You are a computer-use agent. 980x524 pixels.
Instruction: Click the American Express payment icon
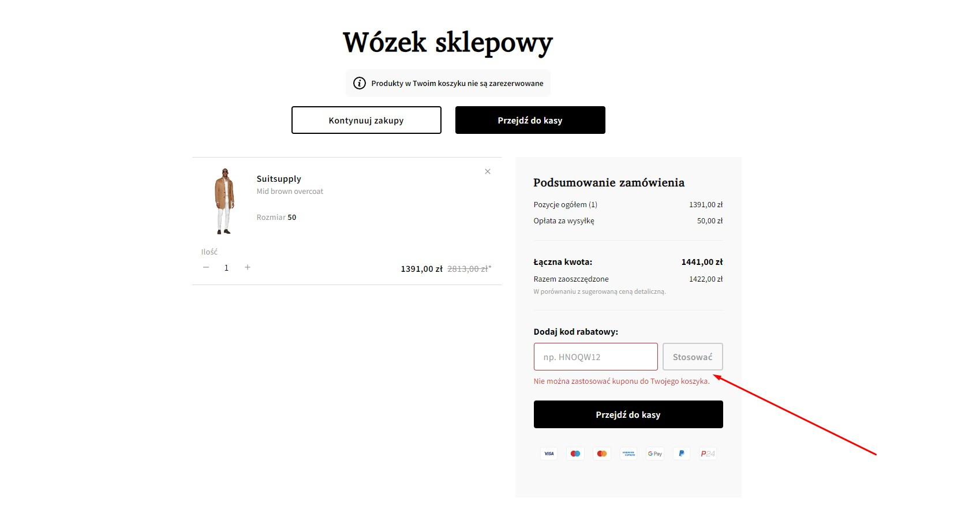[629, 454]
